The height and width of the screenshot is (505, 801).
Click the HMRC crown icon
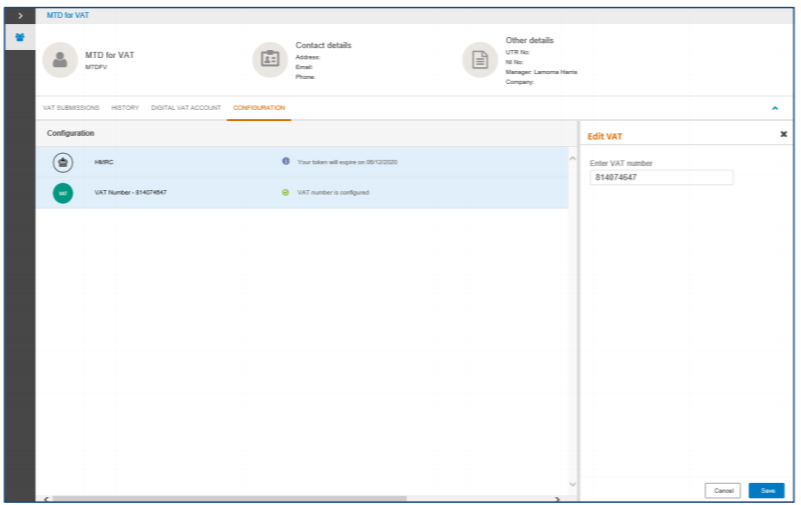point(63,163)
